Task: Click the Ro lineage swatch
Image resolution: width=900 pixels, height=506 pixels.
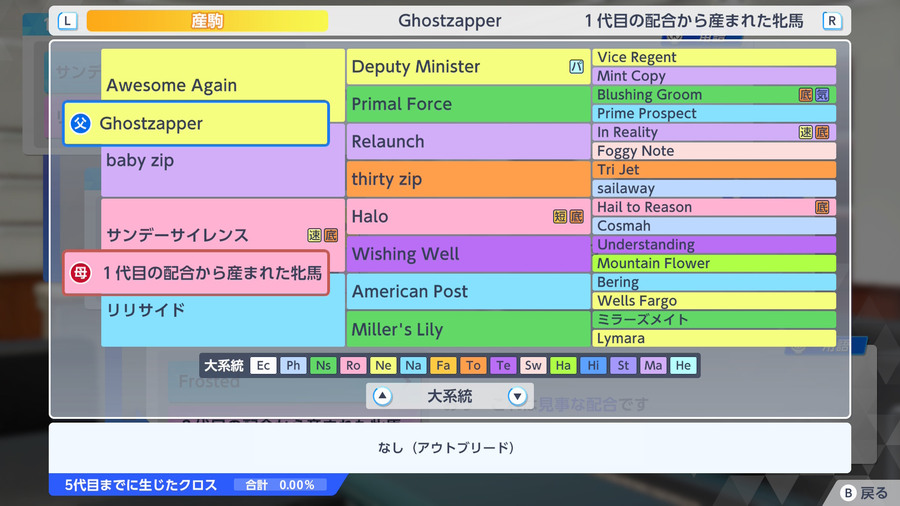Action: pyautogui.click(x=353, y=365)
